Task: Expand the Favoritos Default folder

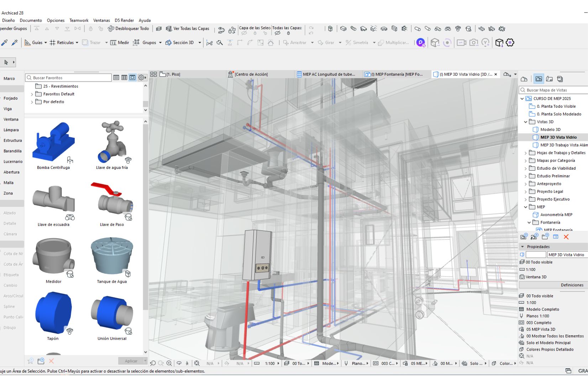Action: (32, 94)
